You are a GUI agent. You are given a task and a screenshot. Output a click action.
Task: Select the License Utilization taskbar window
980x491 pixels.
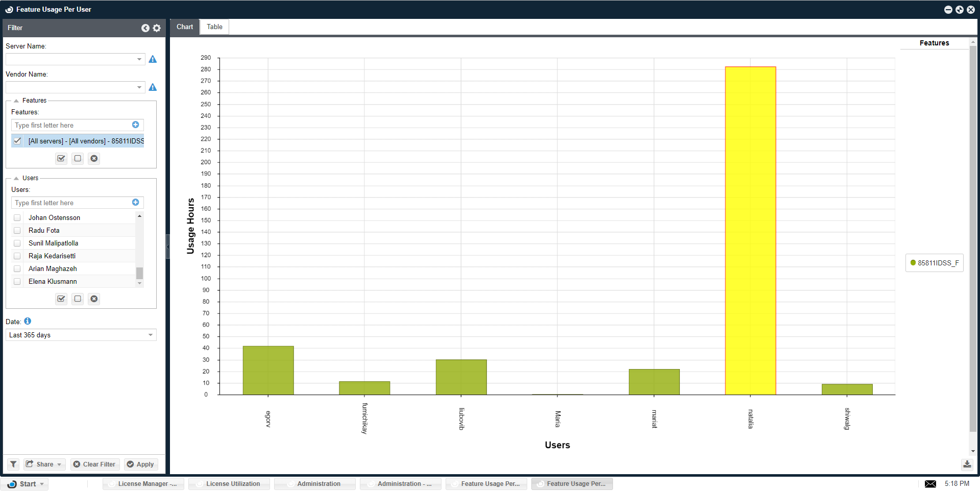pyautogui.click(x=229, y=483)
